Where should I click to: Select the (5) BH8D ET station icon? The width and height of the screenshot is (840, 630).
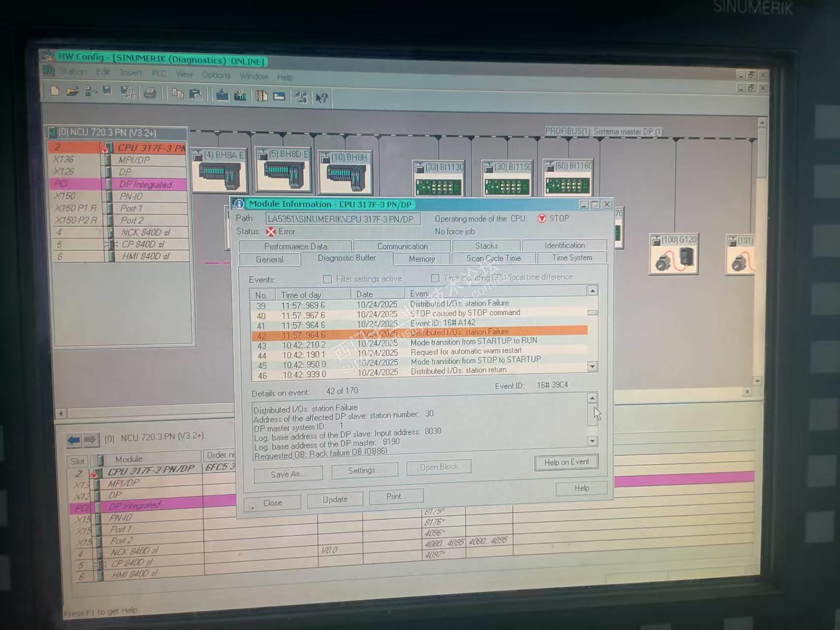[x=283, y=169]
